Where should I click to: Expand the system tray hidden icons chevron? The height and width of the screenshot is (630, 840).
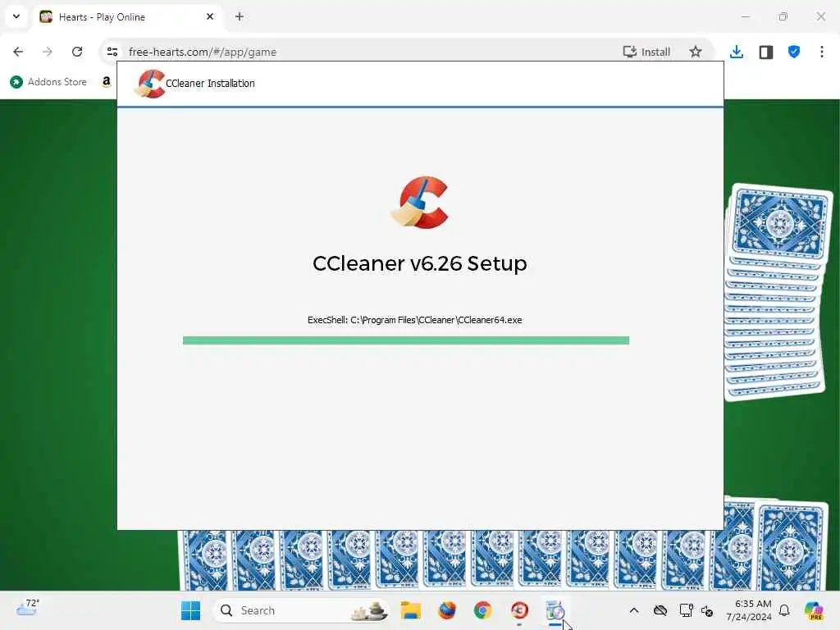click(x=634, y=610)
